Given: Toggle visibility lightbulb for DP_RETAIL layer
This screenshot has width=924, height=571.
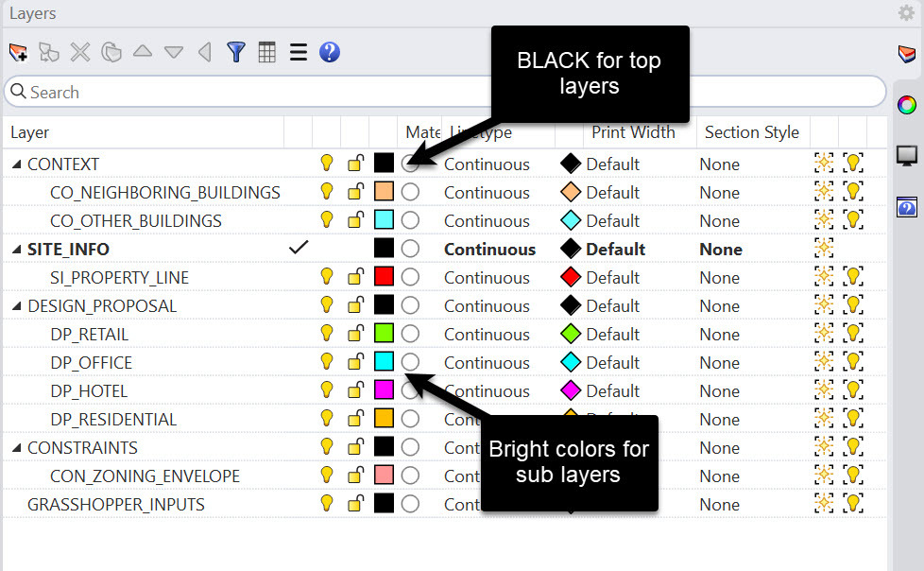Looking at the screenshot, I should (327, 334).
